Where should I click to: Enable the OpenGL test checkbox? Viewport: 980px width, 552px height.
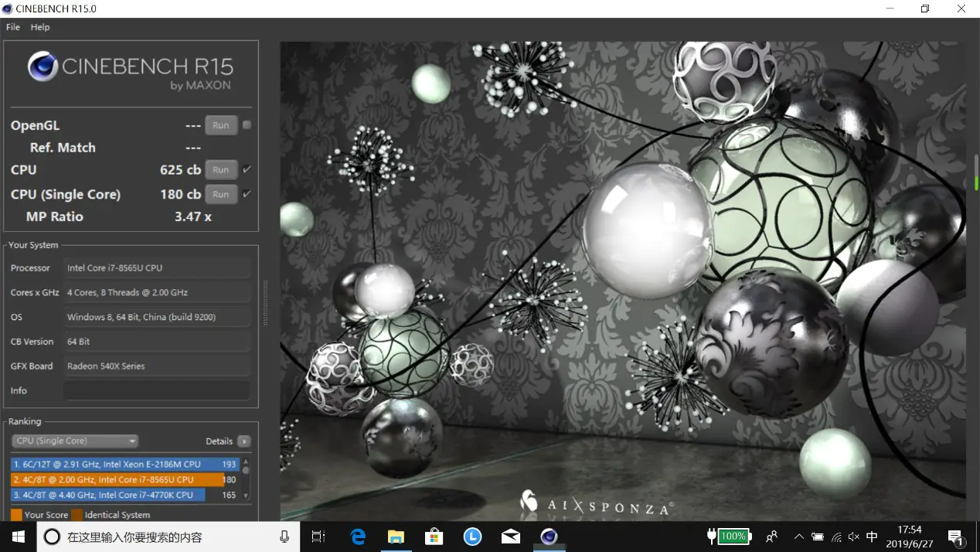tap(247, 125)
